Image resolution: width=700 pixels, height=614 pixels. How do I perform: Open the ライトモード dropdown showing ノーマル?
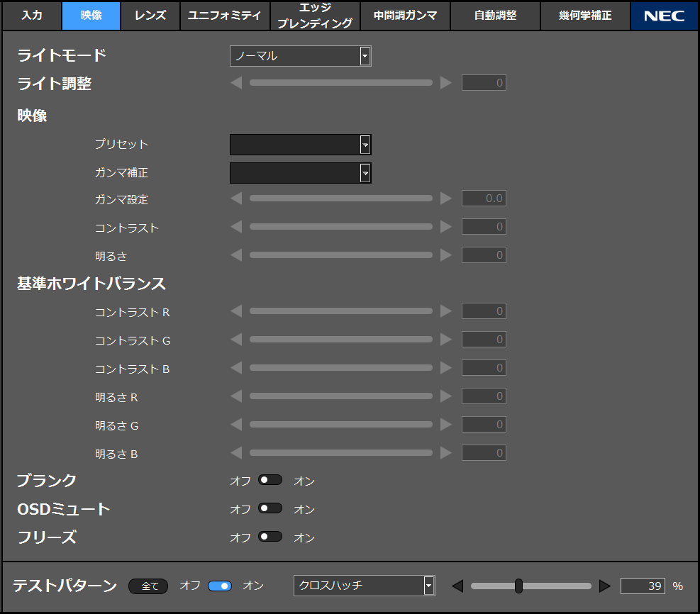pos(300,56)
